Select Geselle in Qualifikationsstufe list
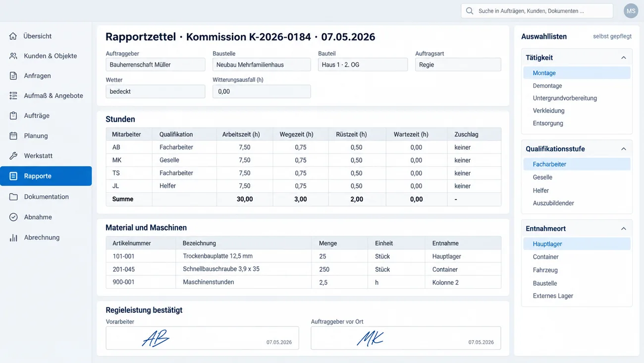Screen dimensions: 644x363 577,177
